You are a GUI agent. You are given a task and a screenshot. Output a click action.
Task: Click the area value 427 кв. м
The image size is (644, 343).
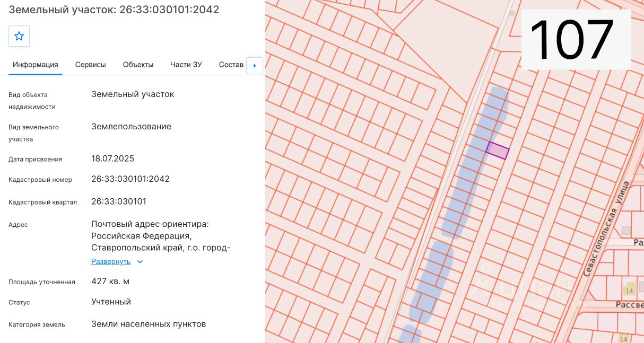(110, 282)
